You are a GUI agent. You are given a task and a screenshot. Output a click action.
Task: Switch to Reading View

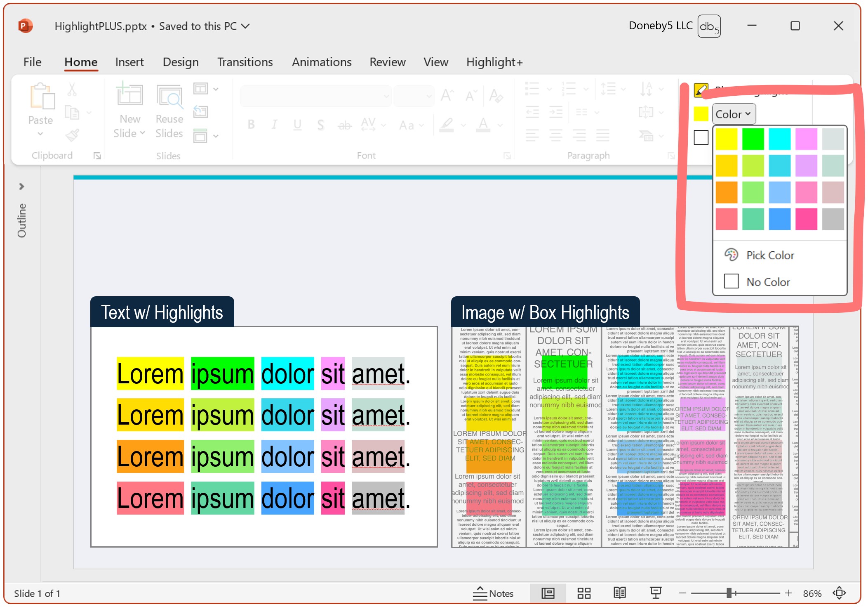(619, 593)
